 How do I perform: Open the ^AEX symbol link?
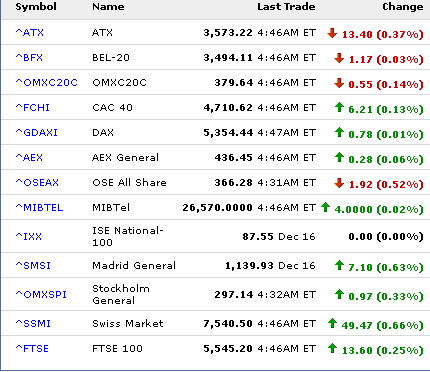29,157
